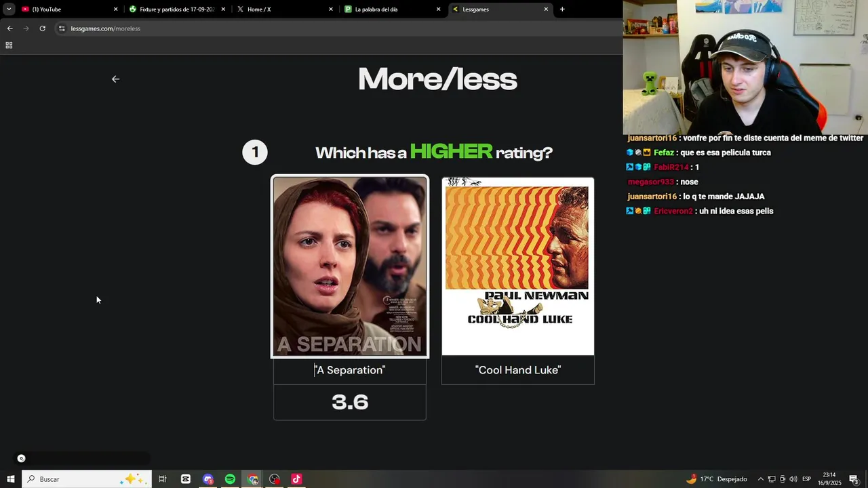Click the word HIGHER in the question
868x488 pixels.
coord(452,152)
